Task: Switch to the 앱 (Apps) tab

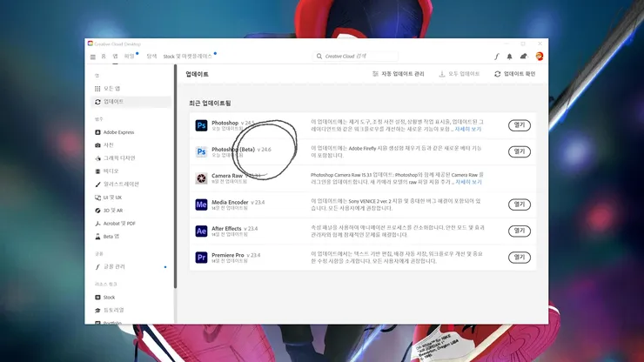Action: [x=116, y=57]
